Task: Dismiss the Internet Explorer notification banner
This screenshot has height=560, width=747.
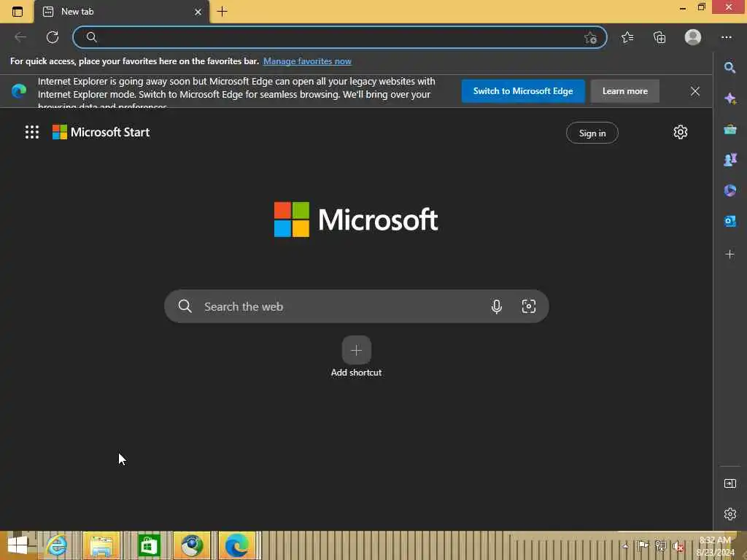Action: coord(695,91)
